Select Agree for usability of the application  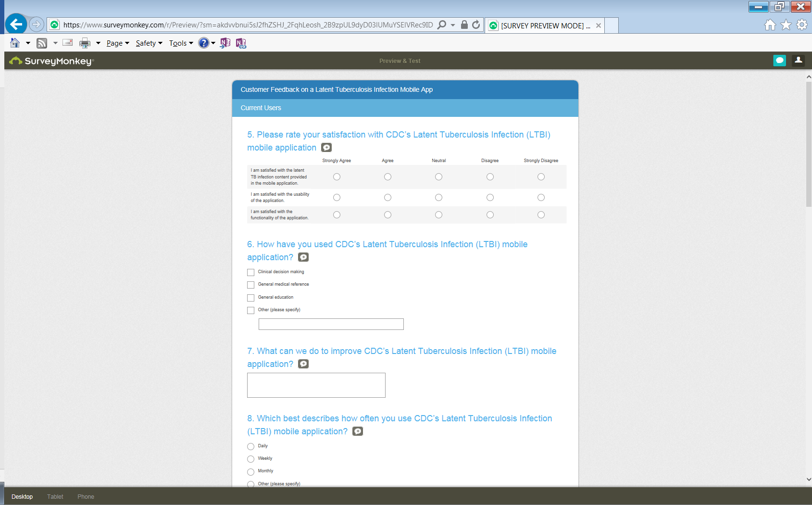click(x=387, y=198)
